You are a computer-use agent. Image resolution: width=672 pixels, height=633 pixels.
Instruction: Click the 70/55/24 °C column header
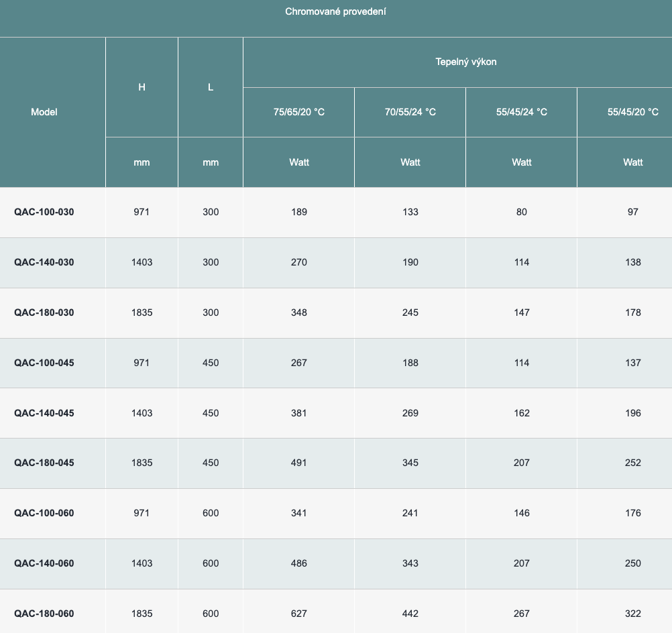click(410, 112)
